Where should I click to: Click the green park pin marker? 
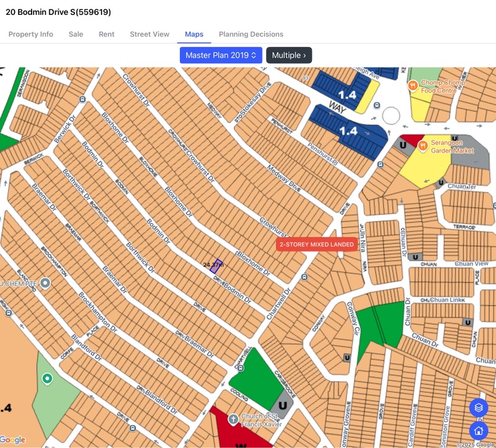[47, 378]
